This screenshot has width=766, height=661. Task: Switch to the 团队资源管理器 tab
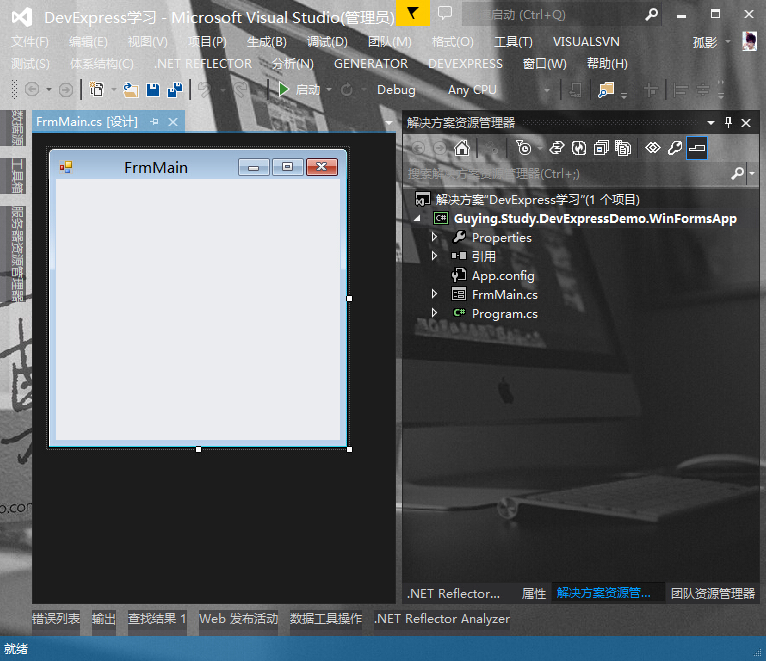713,593
